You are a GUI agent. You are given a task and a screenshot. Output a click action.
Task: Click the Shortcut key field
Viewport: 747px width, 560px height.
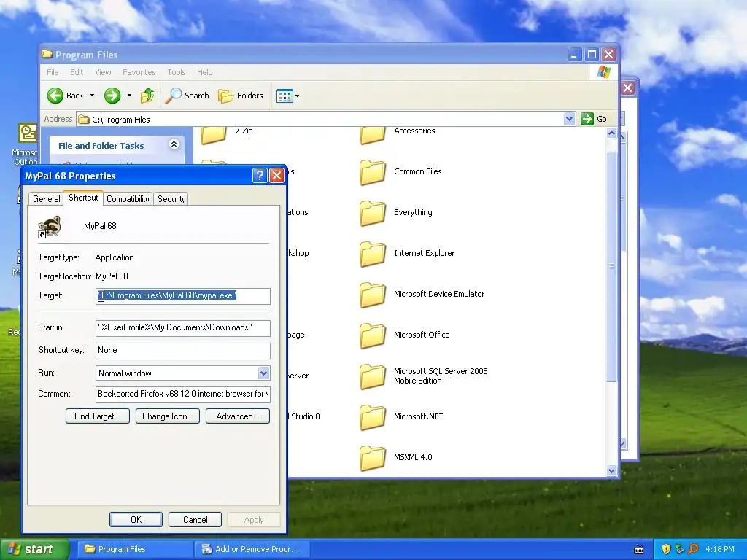click(x=183, y=351)
